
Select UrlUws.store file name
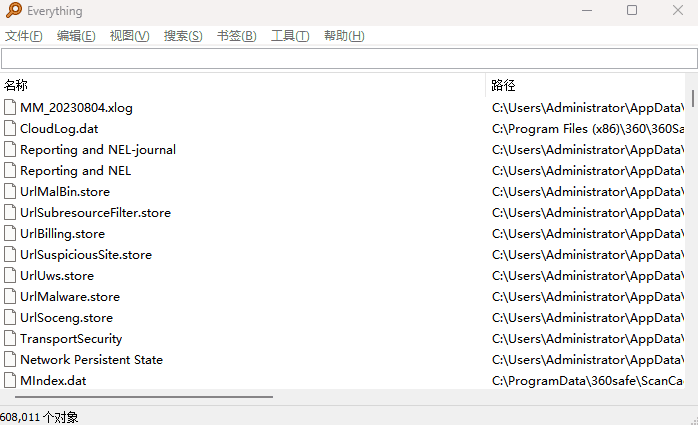coord(57,275)
